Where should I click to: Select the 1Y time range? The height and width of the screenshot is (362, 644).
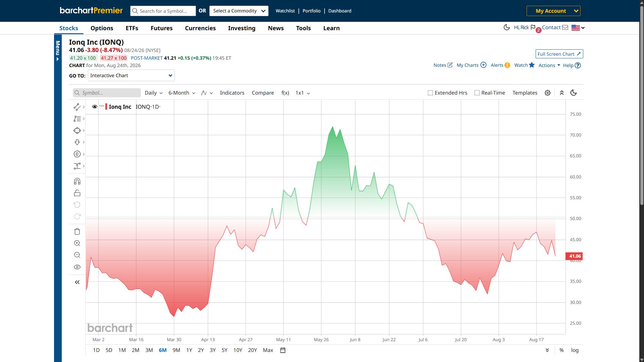coord(189,350)
